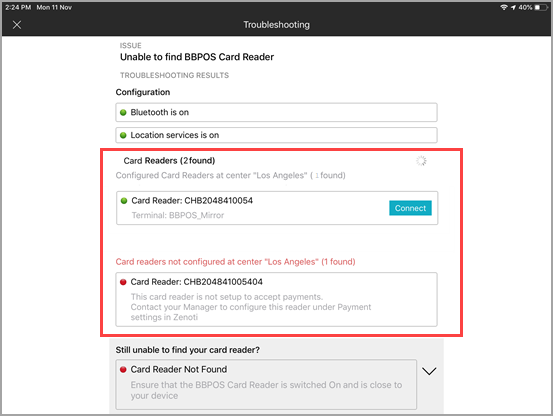Select the Bluetooth is on row
This screenshot has height=416, width=553.
[276, 112]
